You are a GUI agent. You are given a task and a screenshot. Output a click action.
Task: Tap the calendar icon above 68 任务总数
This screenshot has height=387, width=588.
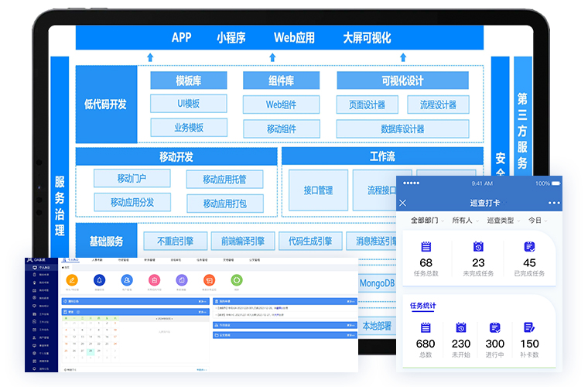tap(426, 246)
